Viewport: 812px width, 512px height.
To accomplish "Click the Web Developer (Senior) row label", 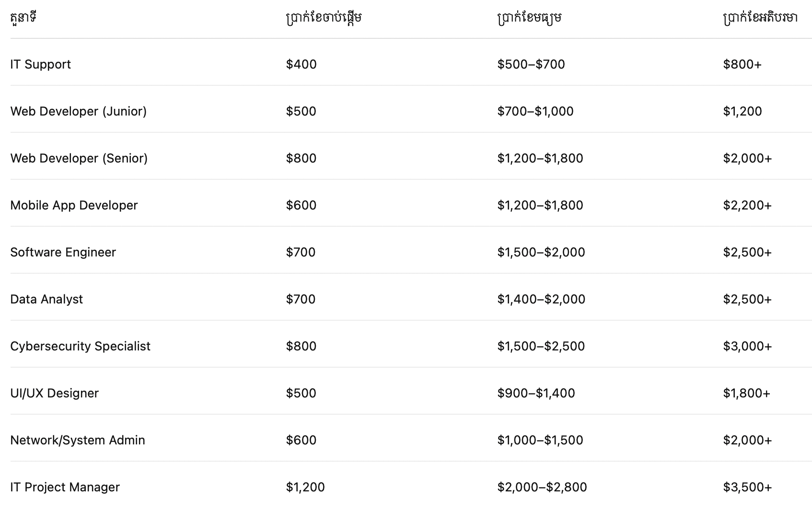I will 79,158.
